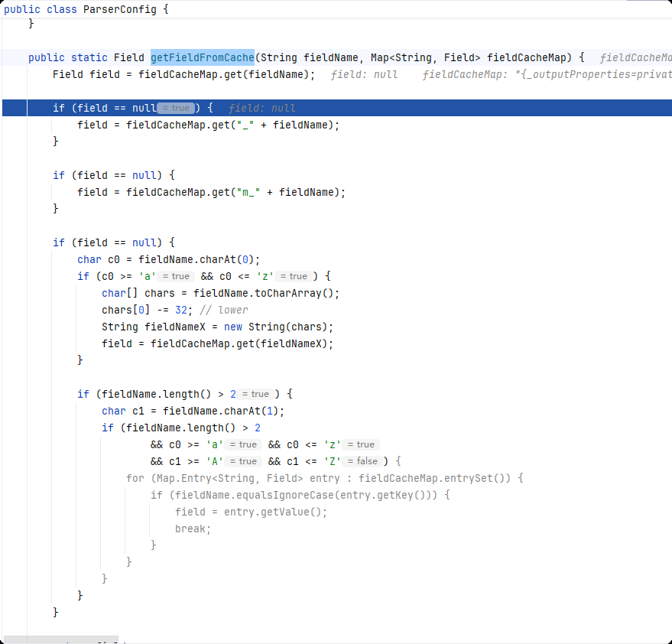Click the 'if (field == null)' before the "m_" lookup

click(x=114, y=175)
